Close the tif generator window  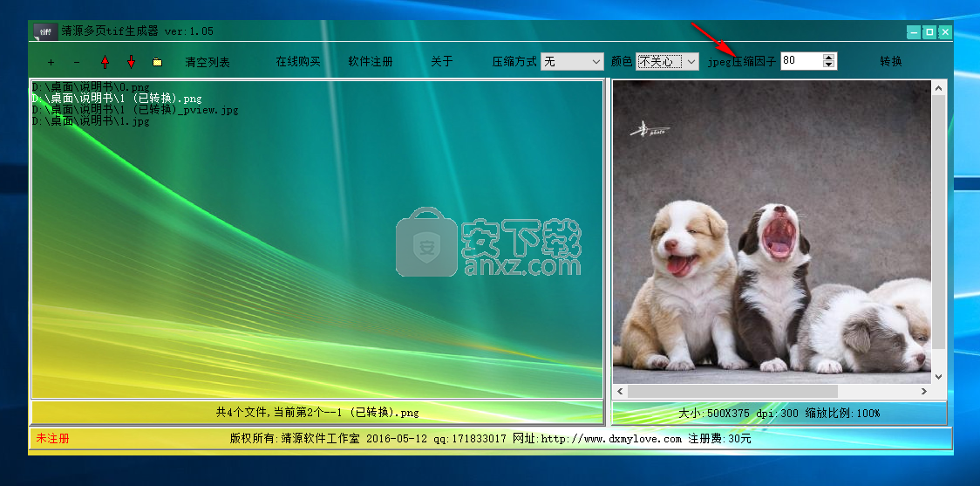946,31
